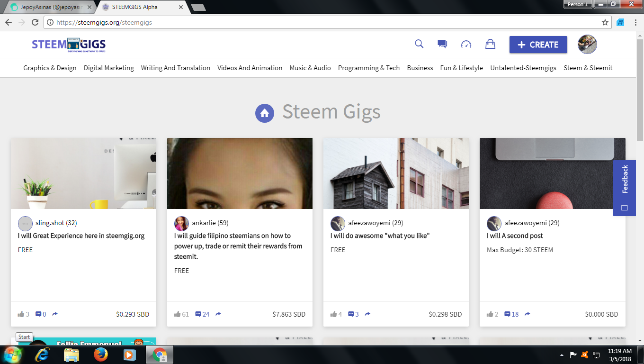The width and height of the screenshot is (644, 364).
Task: Share the sling.shot gig
Action: [x=55, y=314]
